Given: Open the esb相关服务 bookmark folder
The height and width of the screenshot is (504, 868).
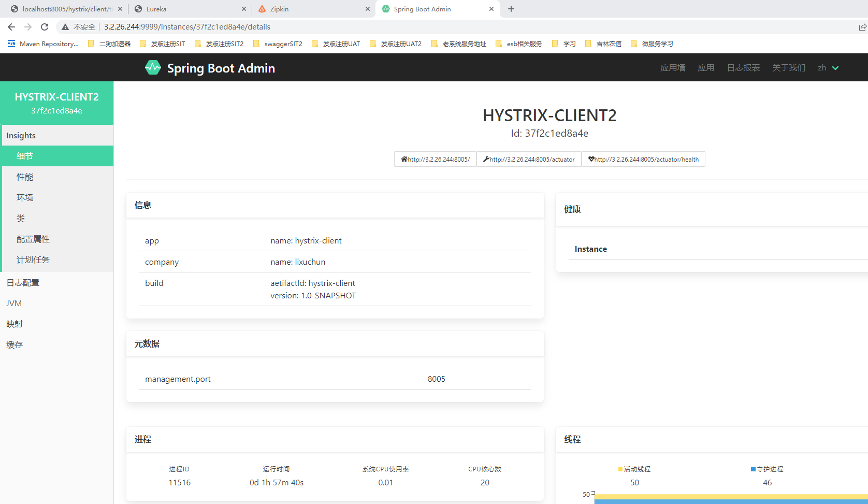Looking at the screenshot, I should [x=519, y=44].
